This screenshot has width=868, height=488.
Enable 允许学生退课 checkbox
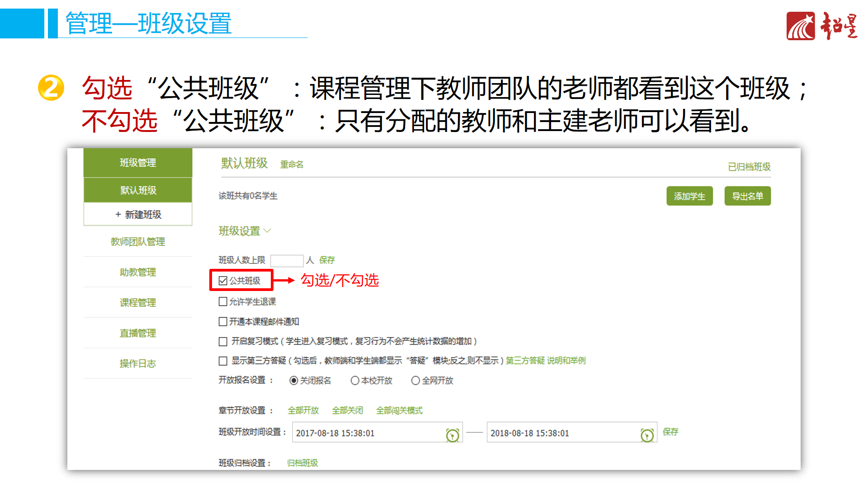click(223, 301)
